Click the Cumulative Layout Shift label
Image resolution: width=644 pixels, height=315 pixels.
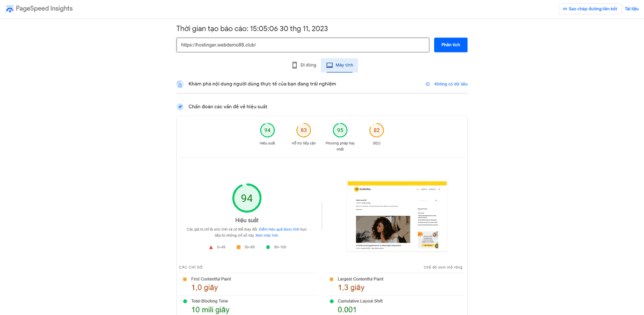pyautogui.click(x=360, y=301)
